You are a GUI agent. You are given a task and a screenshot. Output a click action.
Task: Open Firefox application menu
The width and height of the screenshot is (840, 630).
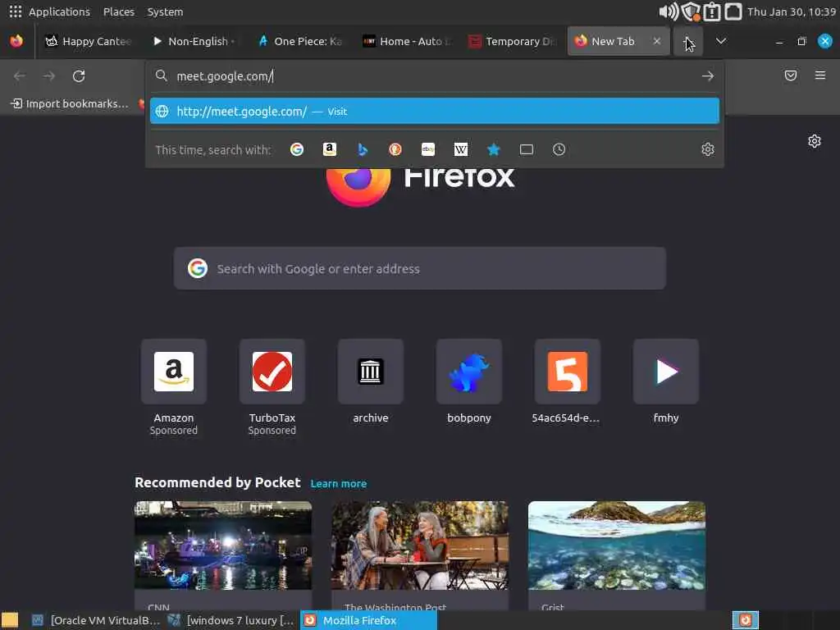[x=820, y=75]
